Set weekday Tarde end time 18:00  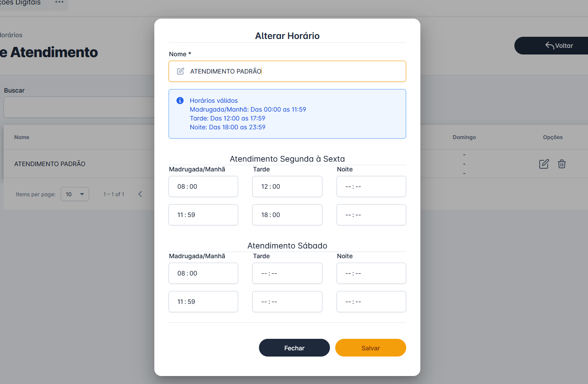point(287,215)
